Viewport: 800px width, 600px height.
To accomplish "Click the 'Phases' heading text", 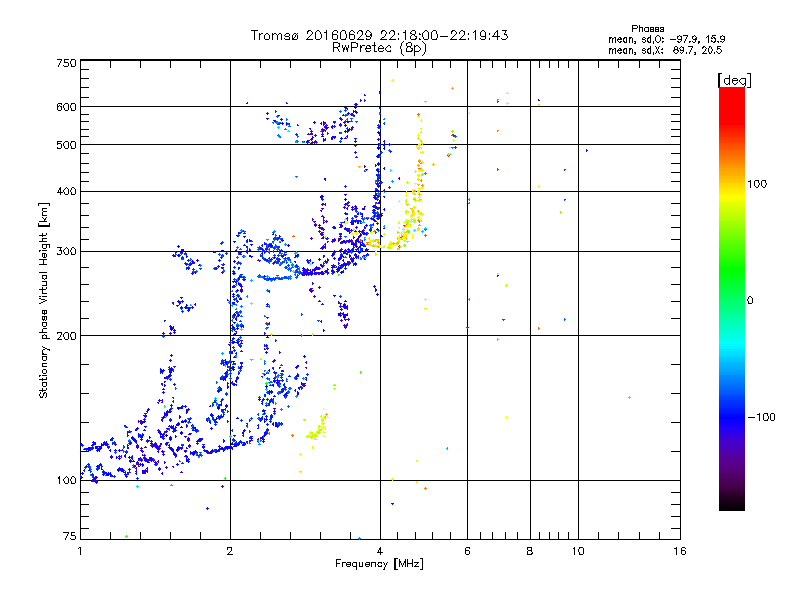I will coord(647,29).
